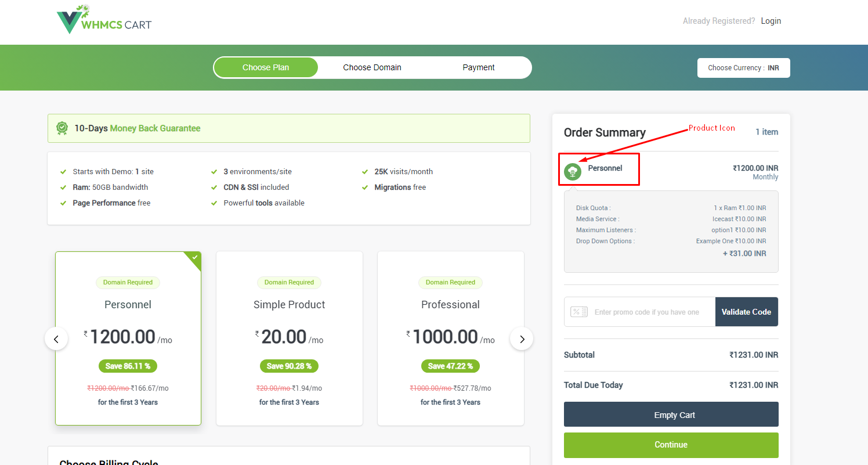Select the Personnel plan card
The height and width of the screenshot is (465, 868).
(x=128, y=338)
